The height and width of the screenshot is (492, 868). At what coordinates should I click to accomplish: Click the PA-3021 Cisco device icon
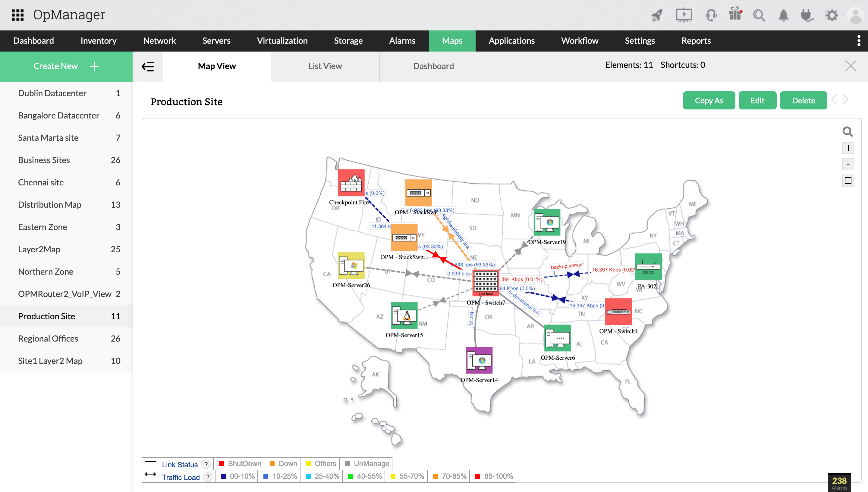click(648, 266)
